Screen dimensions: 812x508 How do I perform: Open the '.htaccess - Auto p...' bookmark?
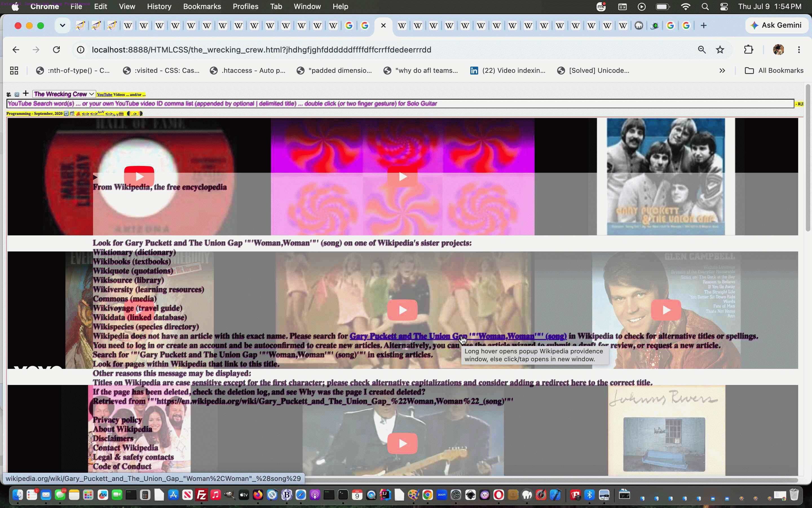click(x=247, y=71)
